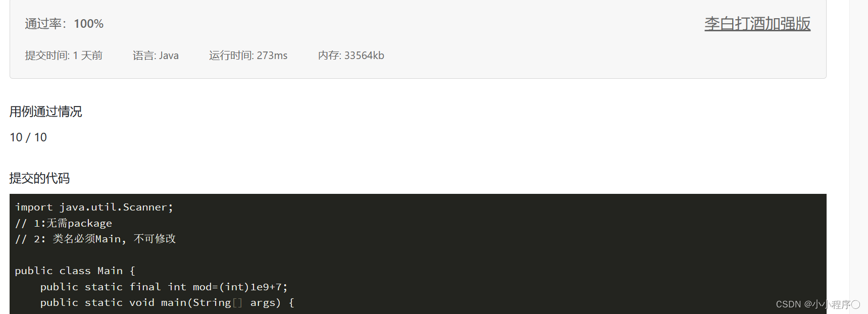Click the 类名必须Main comment line

coord(95,239)
